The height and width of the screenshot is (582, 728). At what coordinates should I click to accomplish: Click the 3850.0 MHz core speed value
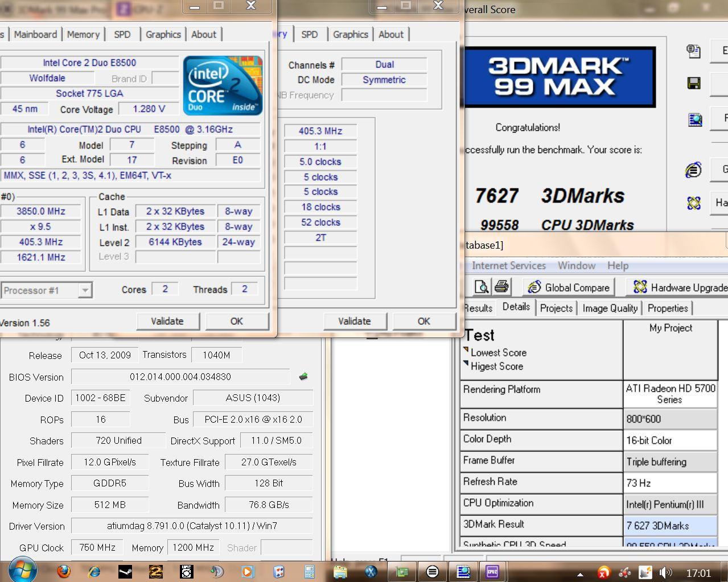click(41, 211)
